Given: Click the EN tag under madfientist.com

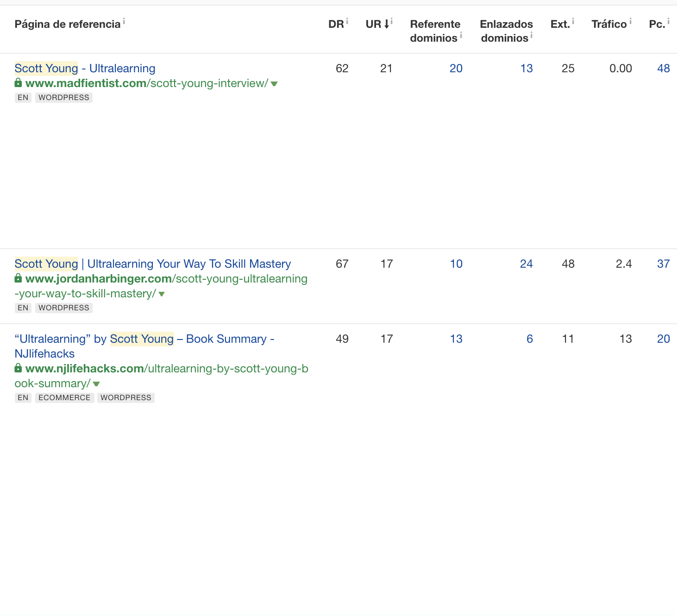Looking at the screenshot, I should (23, 98).
